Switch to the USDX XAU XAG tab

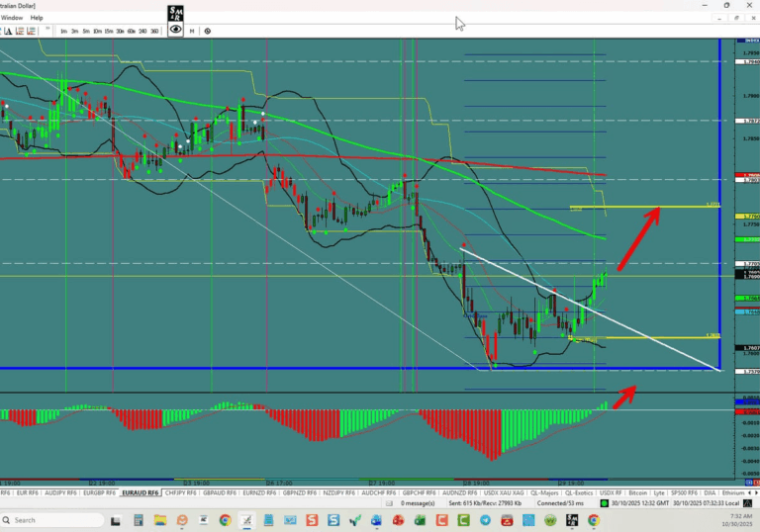[x=504, y=492]
